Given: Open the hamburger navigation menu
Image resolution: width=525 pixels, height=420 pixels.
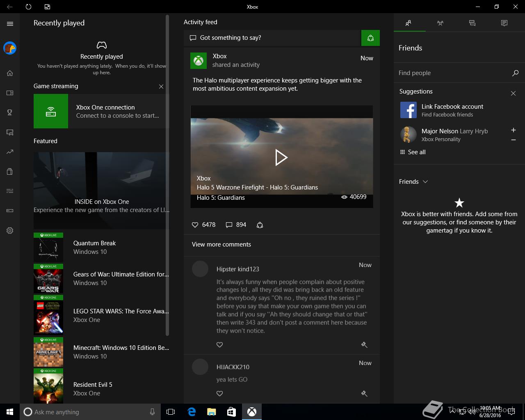Looking at the screenshot, I should [10, 24].
